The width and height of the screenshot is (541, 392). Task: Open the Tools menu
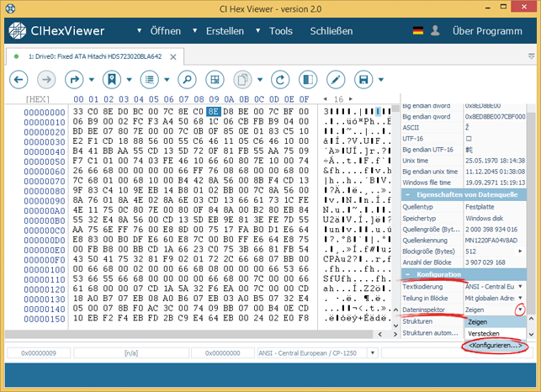click(x=281, y=31)
